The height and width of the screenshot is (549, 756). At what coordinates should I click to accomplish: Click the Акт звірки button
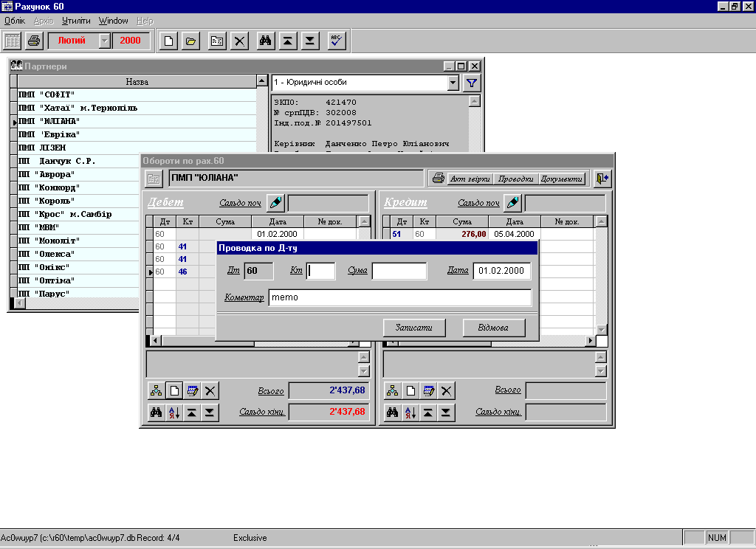click(x=470, y=179)
